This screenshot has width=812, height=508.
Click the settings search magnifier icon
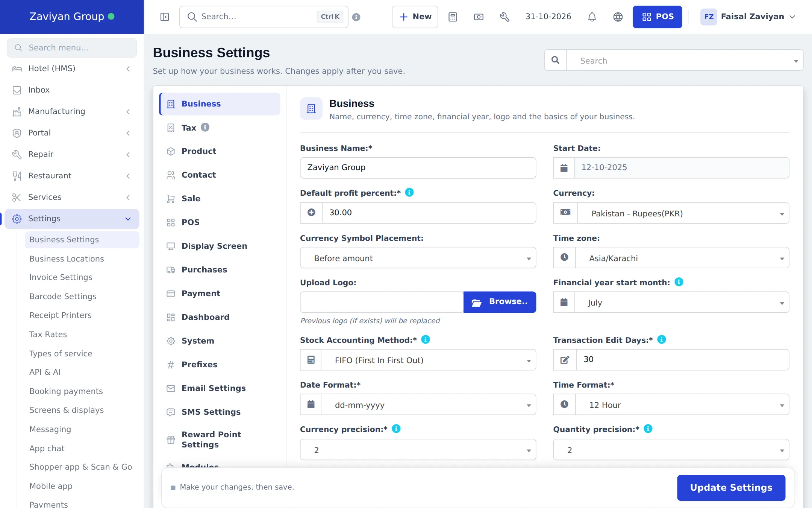coord(555,60)
